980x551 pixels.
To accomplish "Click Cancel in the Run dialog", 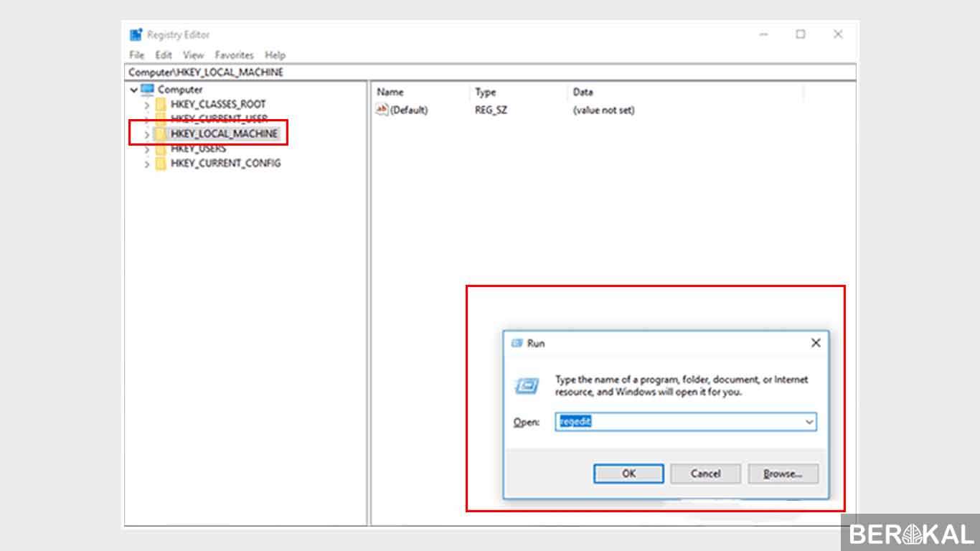I will click(x=705, y=474).
